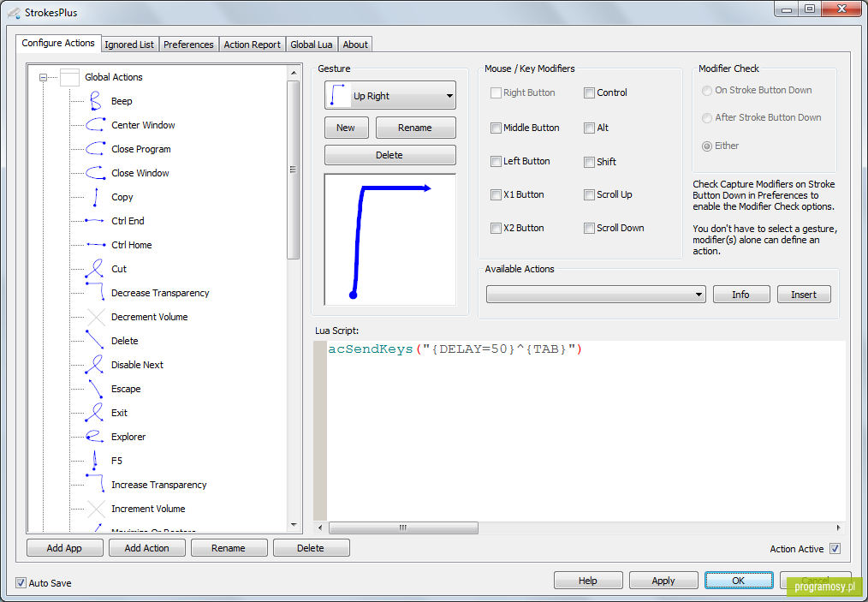Click the New gesture button
Image resolution: width=868 pixels, height=602 pixels.
point(346,128)
